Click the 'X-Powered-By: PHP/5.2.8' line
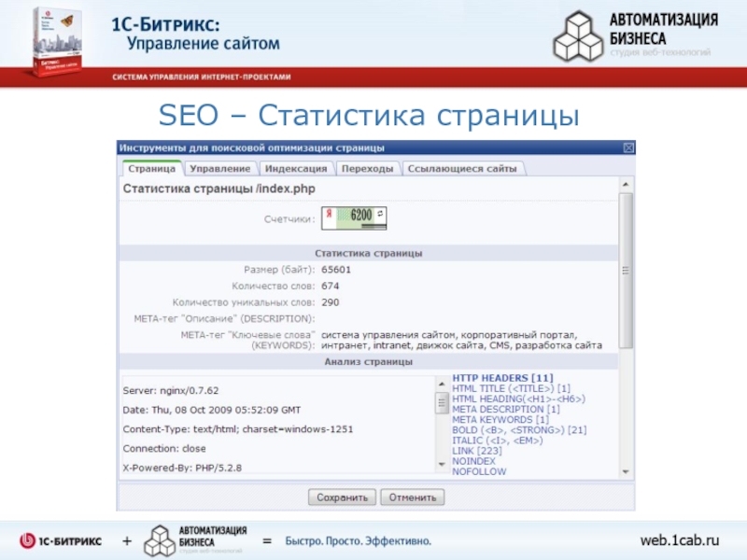 (182, 468)
